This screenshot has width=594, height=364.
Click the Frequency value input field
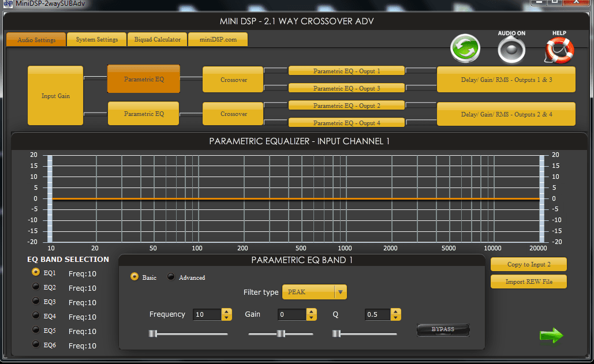pyautogui.click(x=207, y=314)
